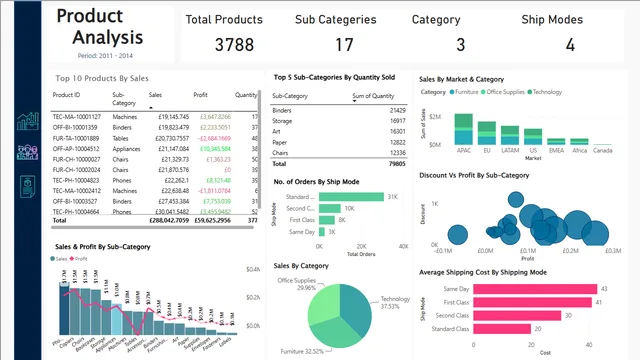Select product row FUR-CH-10000027
Screen dimensions: 640x360
click(x=154, y=160)
